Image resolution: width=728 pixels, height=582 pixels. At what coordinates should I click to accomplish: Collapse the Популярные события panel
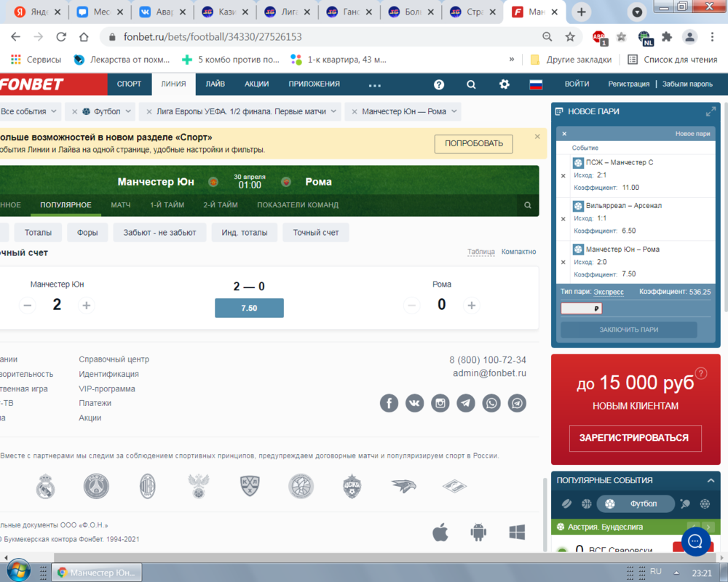click(711, 480)
